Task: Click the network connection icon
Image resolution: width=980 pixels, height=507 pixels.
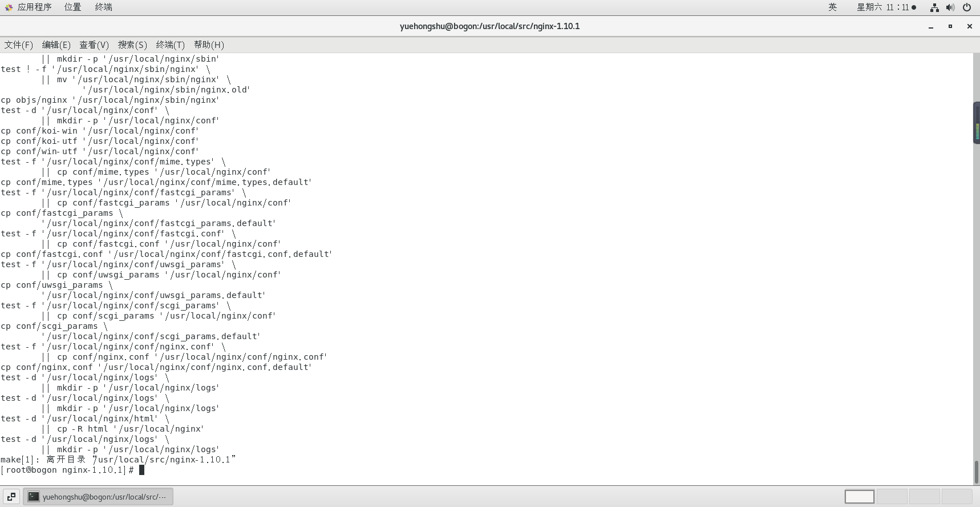Action: pyautogui.click(x=934, y=7)
